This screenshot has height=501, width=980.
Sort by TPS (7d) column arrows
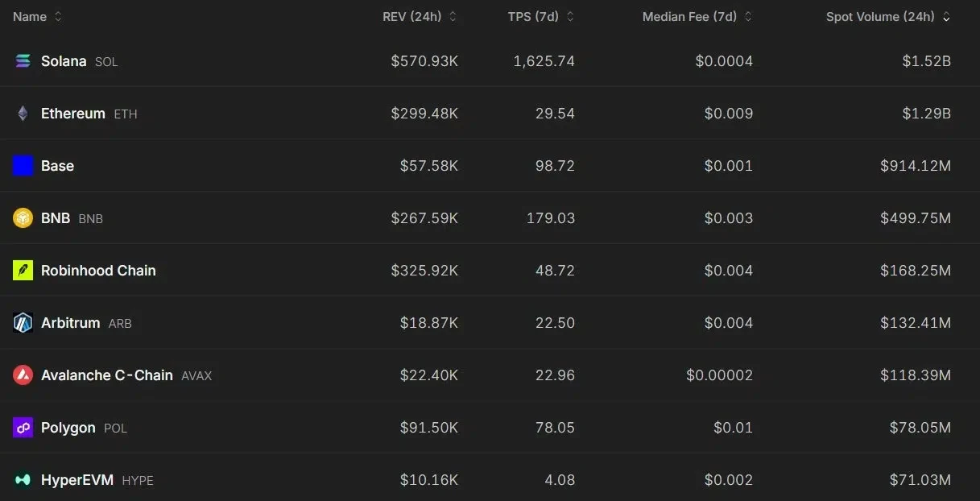coord(570,17)
